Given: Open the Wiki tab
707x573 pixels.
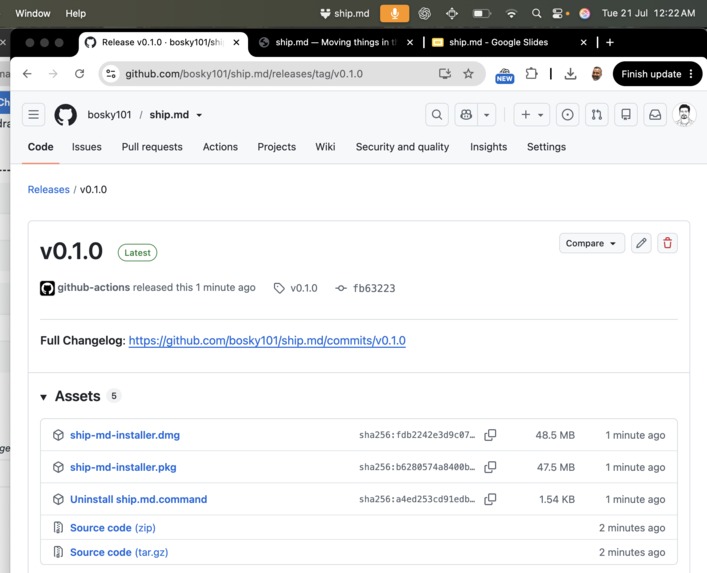Looking at the screenshot, I should pyautogui.click(x=325, y=147).
